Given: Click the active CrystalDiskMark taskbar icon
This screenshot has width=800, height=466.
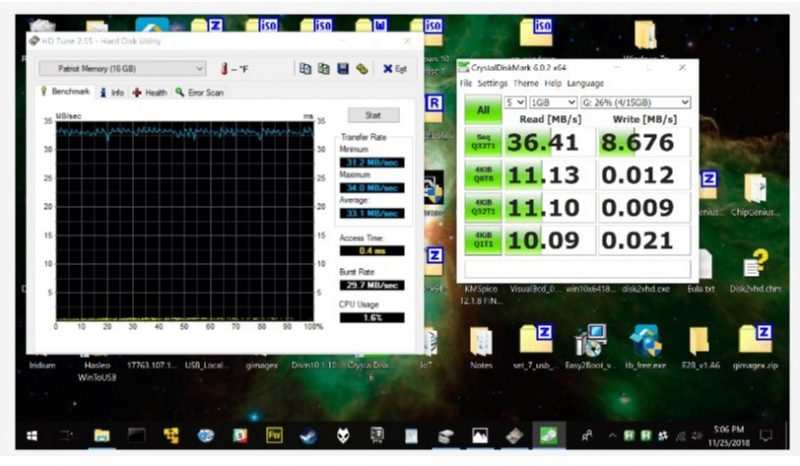Looking at the screenshot, I should (548, 435).
